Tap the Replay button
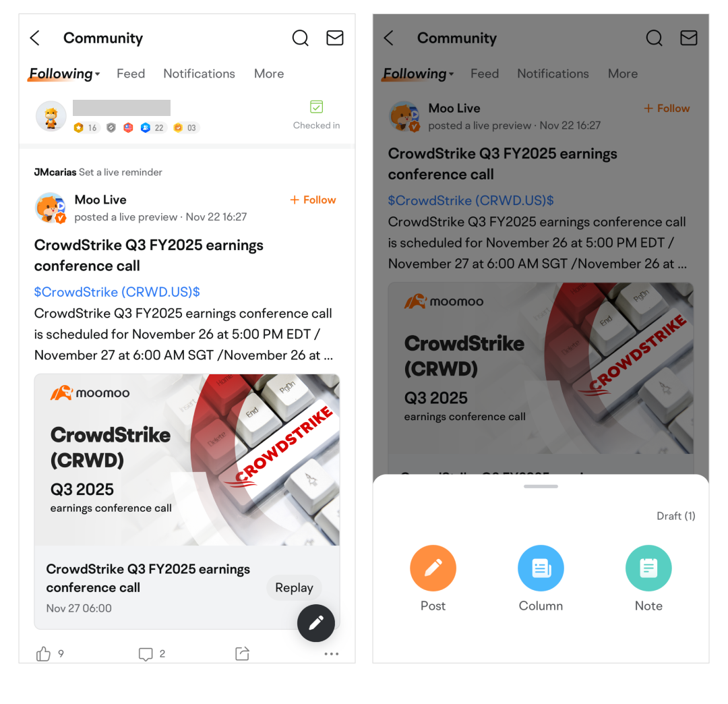The height and width of the screenshot is (704, 728). pyautogui.click(x=295, y=588)
